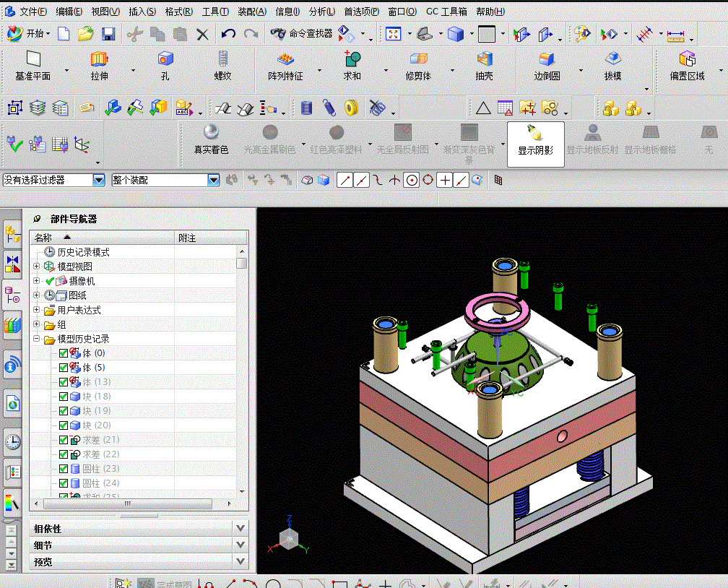Select the Edge Blend (边倒圆) tool
This screenshot has width=728, height=588.
point(547,66)
